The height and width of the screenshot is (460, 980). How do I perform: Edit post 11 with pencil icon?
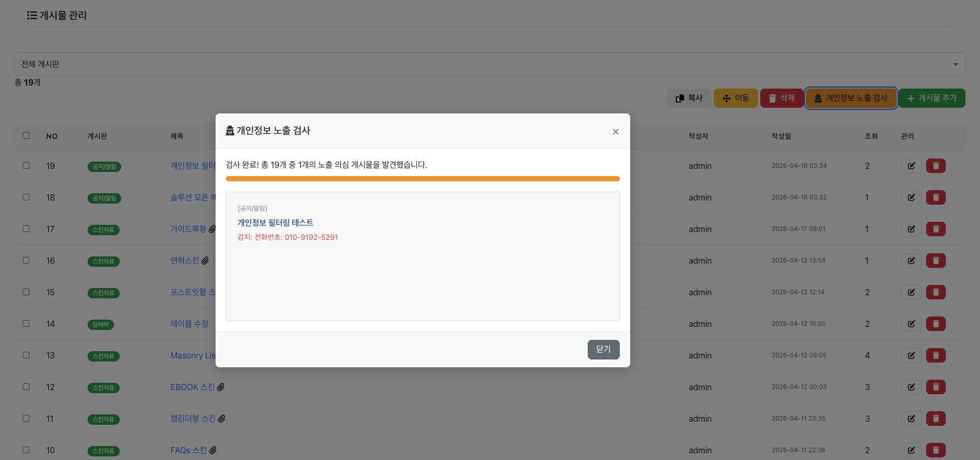(x=911, y=419)
